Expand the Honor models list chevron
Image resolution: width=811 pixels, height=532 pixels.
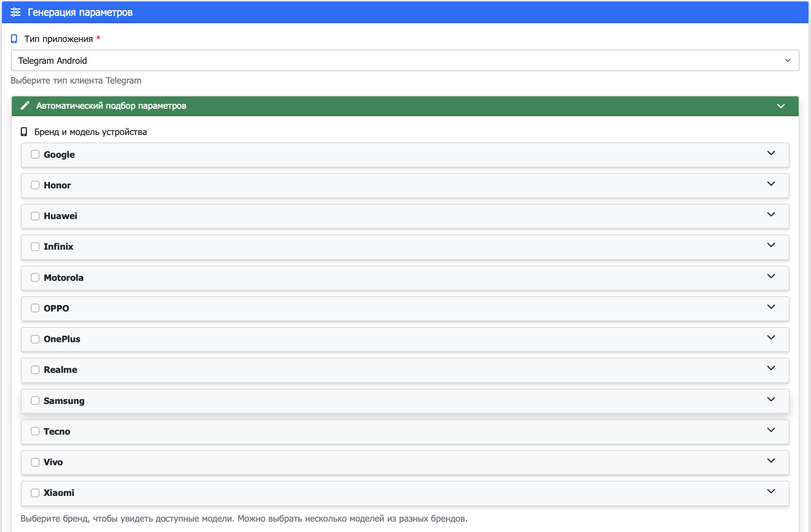[770, 184]
